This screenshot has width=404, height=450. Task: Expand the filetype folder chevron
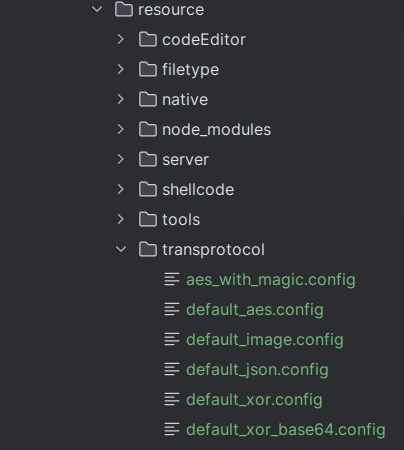[121, 69]
